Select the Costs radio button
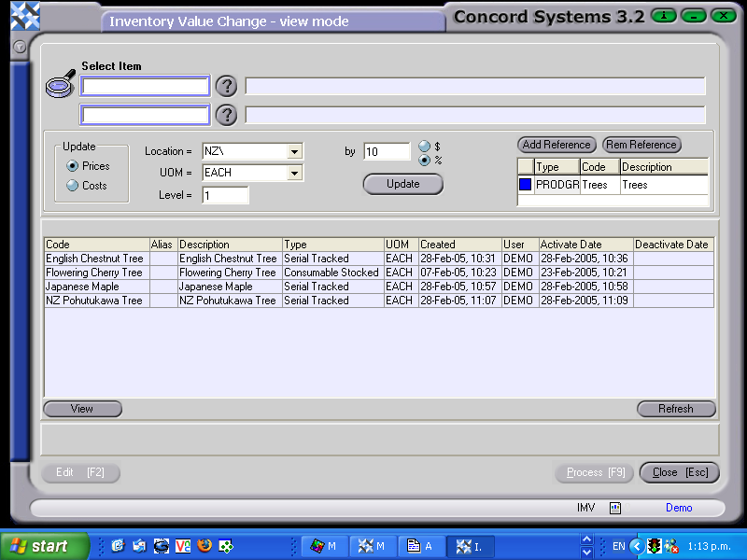 (x=73, y=185)
